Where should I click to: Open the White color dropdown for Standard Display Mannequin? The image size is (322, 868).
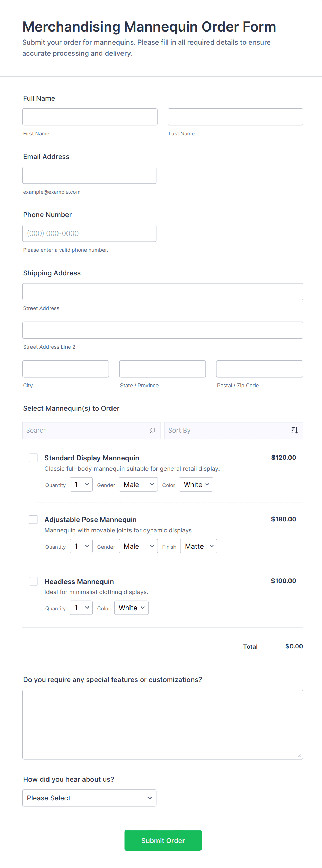[196, 484]
